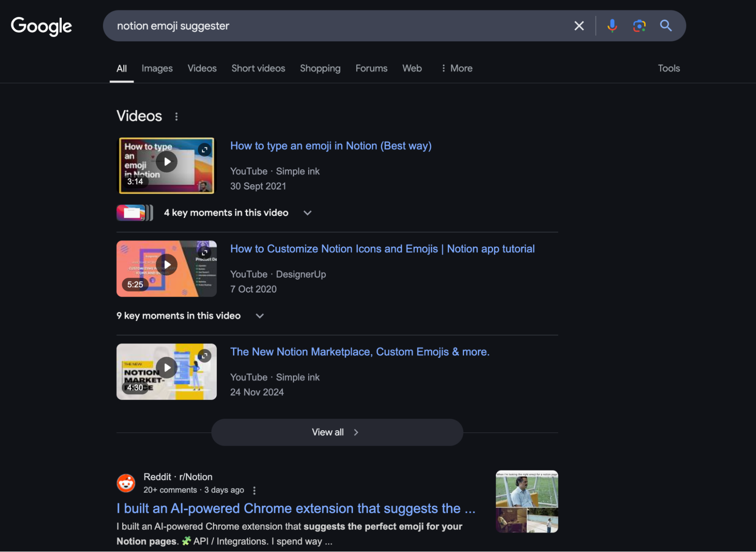Viewport: 756px width, 552px height.
Task: Expand preview icon on DesignerUp video thumbnail
Action: [205, 253]
